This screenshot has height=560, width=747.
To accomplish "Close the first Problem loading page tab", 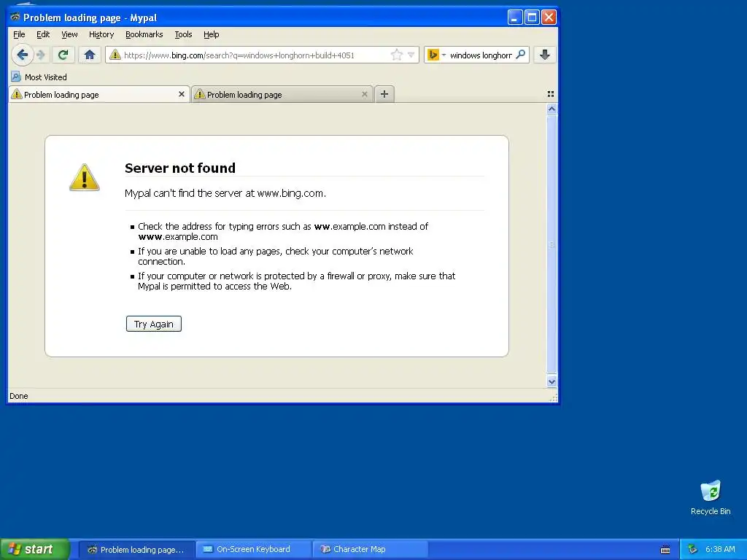I will pos(182,94).
